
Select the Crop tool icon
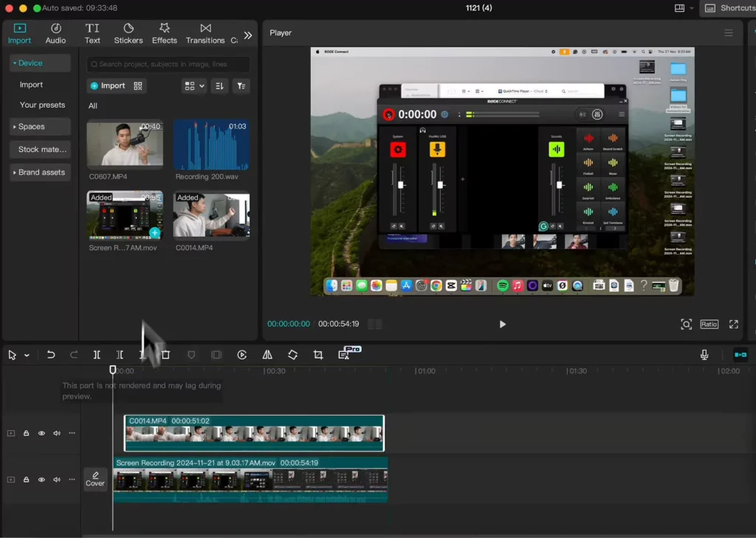coord(318,355)
